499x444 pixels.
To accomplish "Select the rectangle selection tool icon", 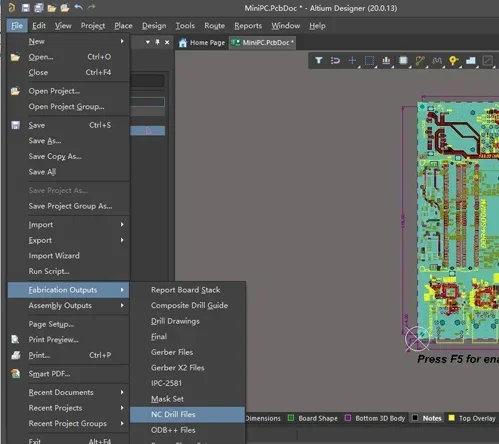I will click(369, 60).
